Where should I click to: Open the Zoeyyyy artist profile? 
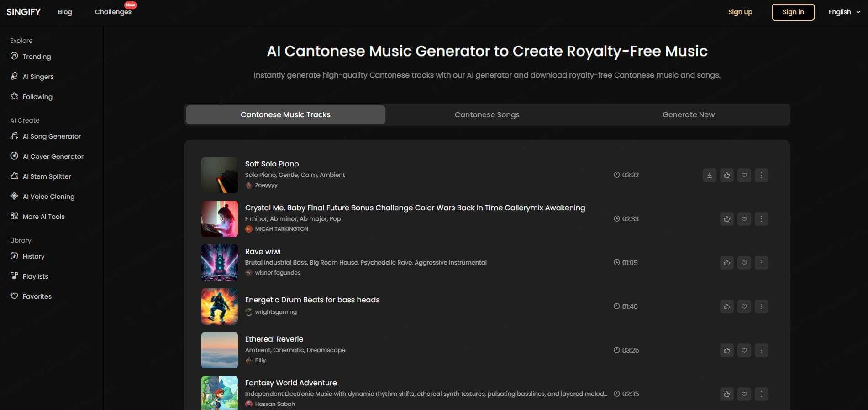266,185
